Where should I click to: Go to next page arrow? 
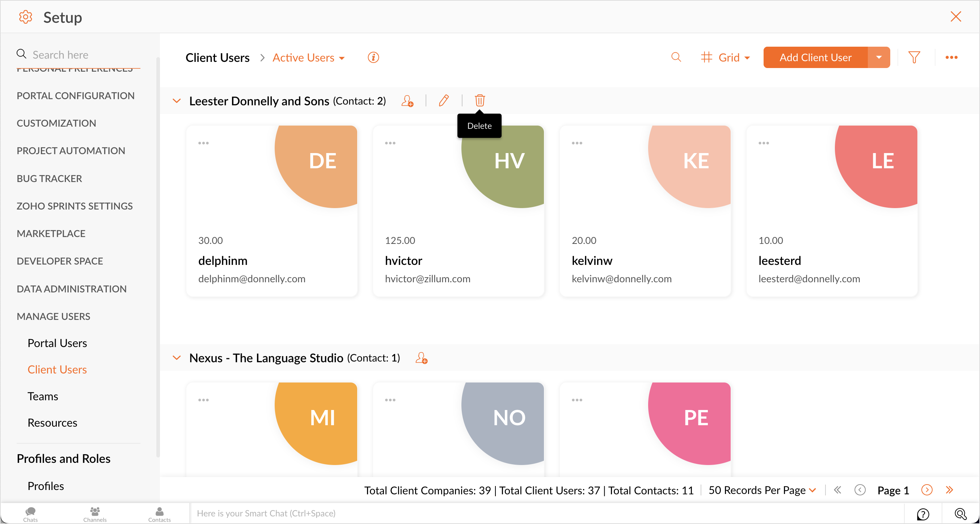[927, 490]
